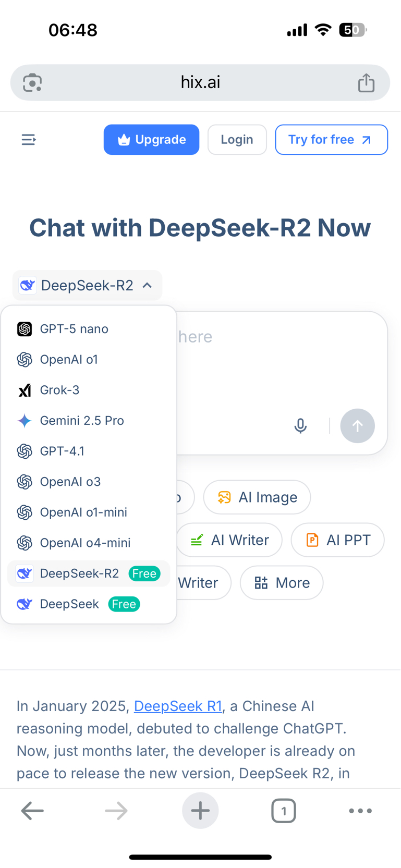Go back with browser back arrow

tap(32, 811)
